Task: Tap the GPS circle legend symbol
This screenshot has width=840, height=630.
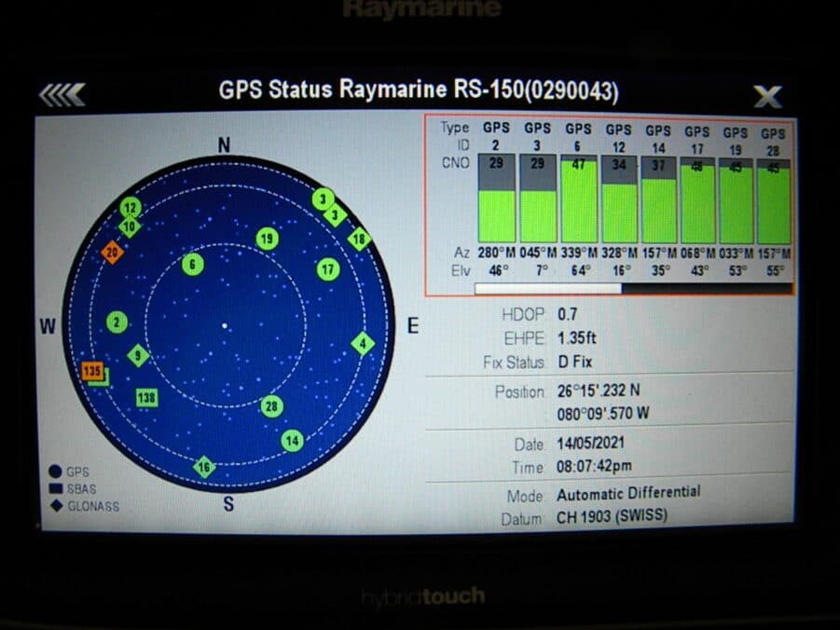Action: click(55, 472)
